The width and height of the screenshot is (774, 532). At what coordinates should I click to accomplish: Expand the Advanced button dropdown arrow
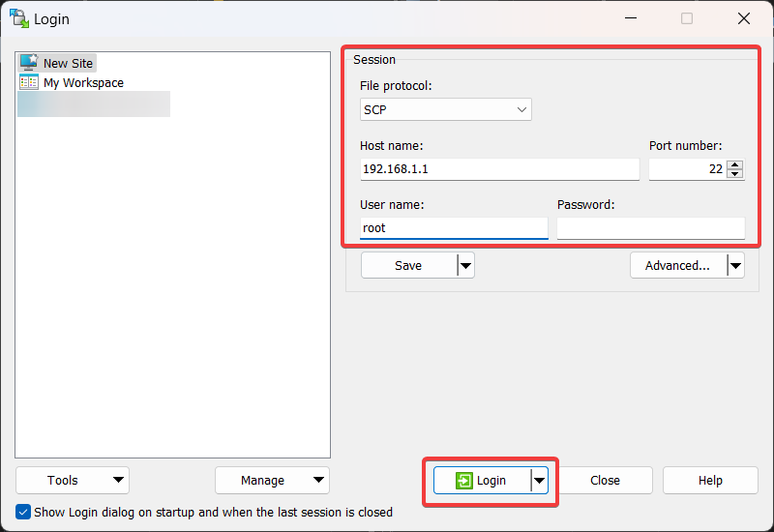coord(735,265)
